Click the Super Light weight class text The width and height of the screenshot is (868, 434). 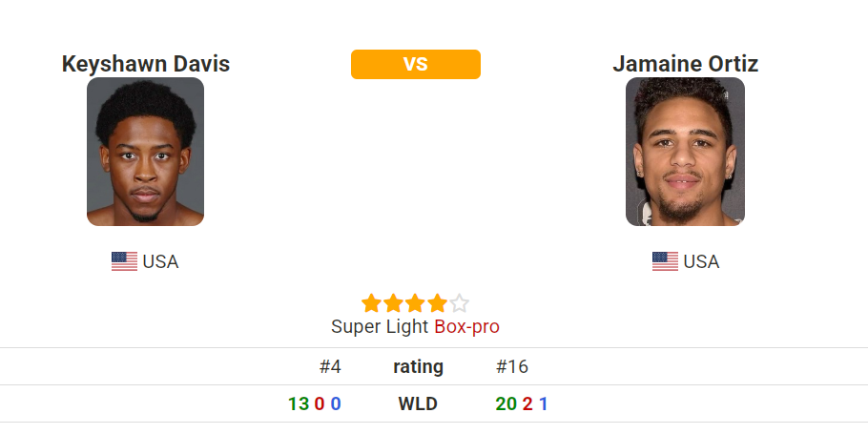[380, 326]
